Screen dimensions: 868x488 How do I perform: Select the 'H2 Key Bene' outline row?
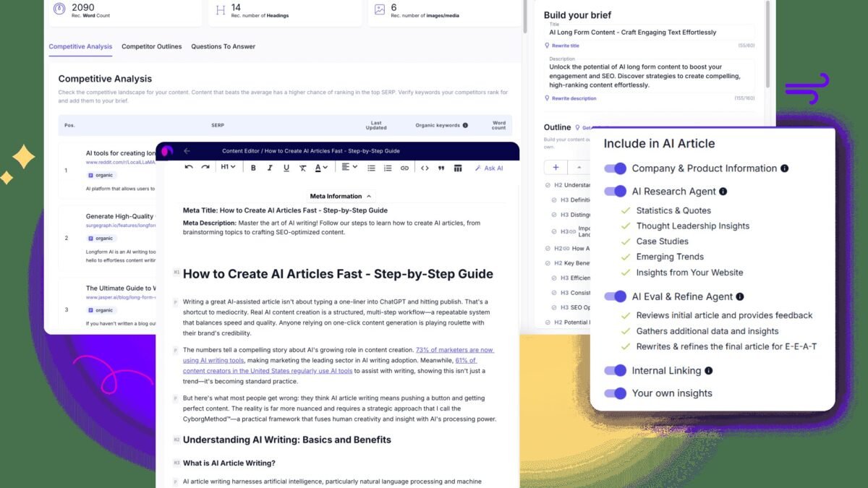tap(568, 263)
